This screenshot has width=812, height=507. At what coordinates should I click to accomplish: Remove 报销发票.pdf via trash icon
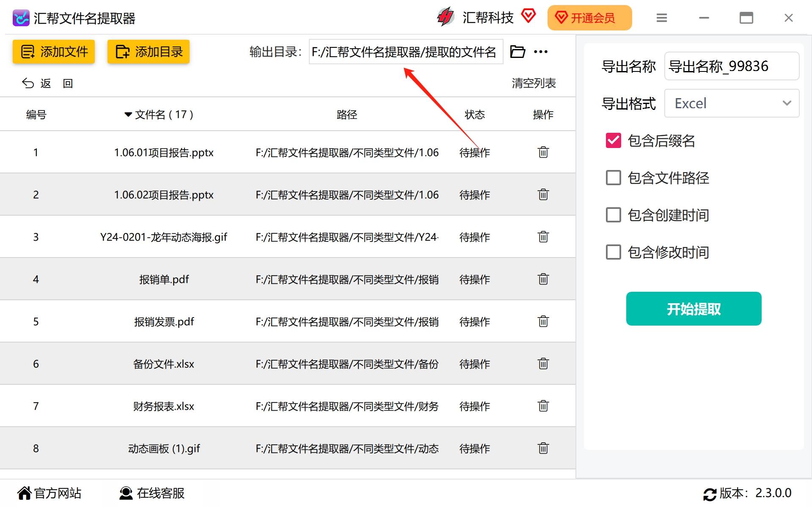543,321
